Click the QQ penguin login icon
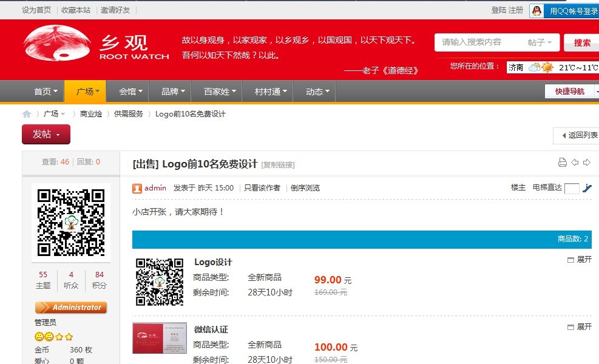The width and height of the screenshot is (599, 364). 536,11
